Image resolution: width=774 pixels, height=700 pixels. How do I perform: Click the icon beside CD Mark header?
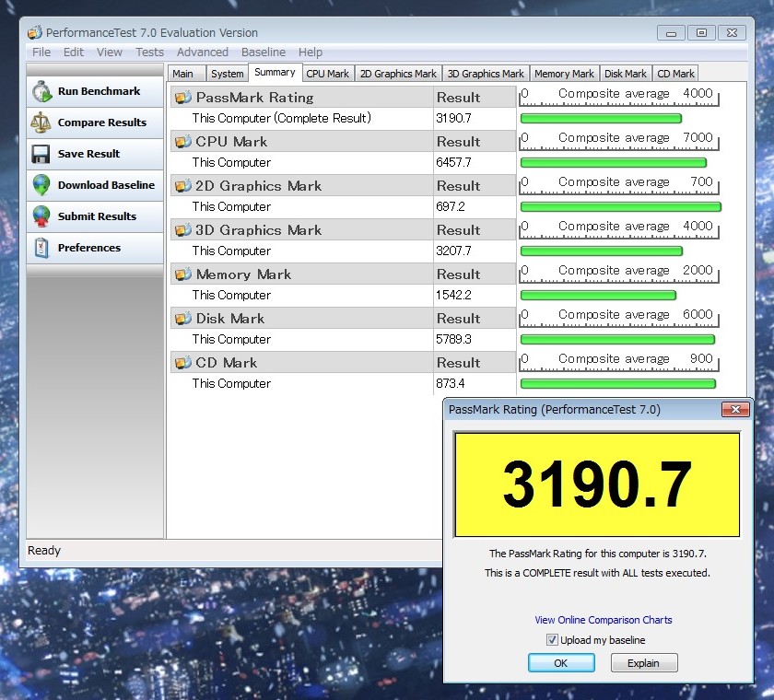click(183, 363)
